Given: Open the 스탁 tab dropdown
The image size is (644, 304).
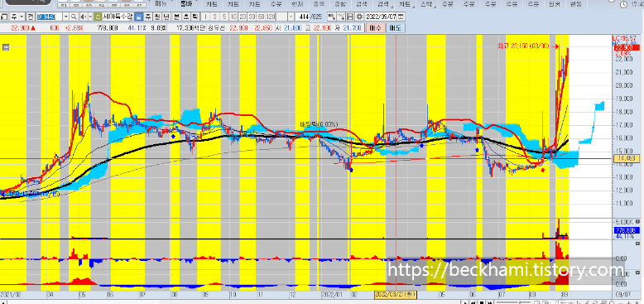Looking at the screenshot, I should pos(426,4).
